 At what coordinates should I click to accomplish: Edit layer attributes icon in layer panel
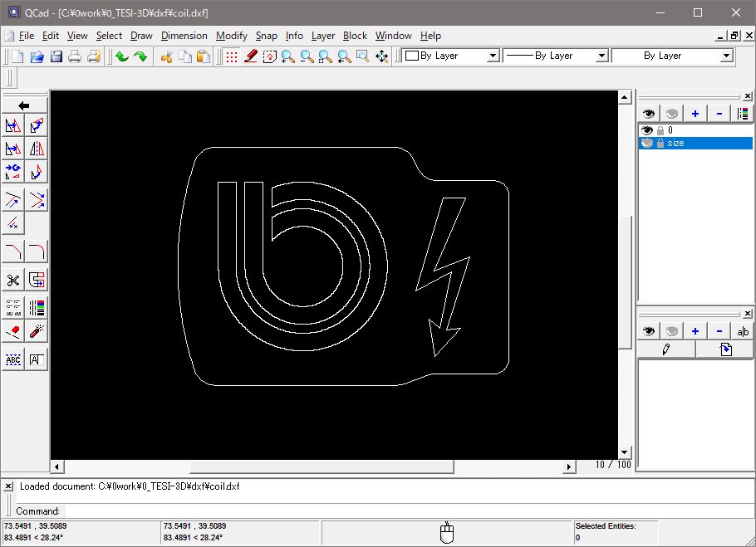[x=743, y=114]
